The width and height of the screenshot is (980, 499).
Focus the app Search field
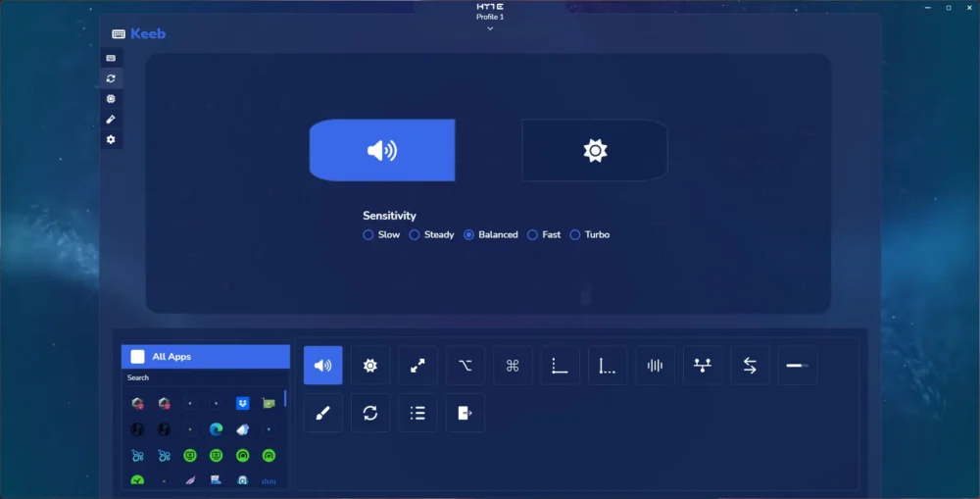[x=206, y=377]
